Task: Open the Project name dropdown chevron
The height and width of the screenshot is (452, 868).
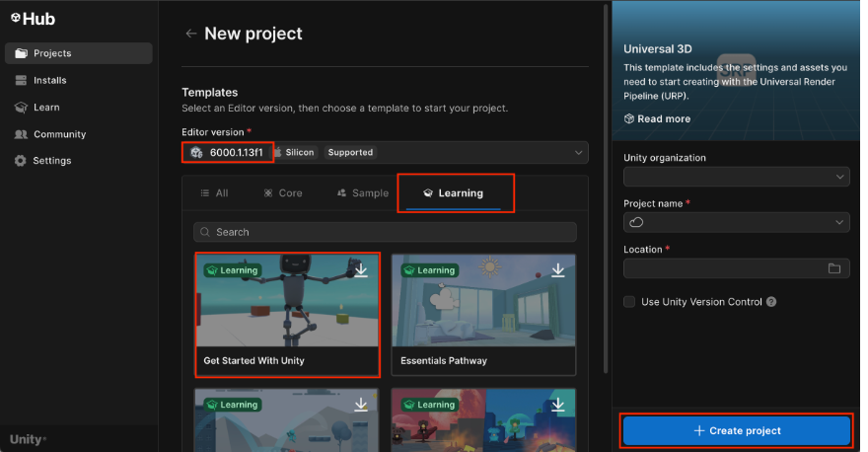Action: pyautogui.click(x=839, y=222)
